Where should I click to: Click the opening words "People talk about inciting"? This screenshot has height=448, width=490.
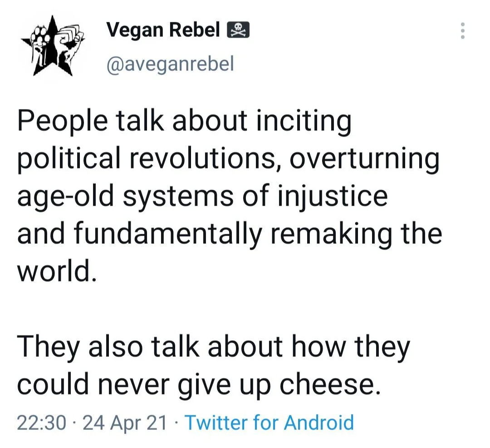(x=184, y=121)
